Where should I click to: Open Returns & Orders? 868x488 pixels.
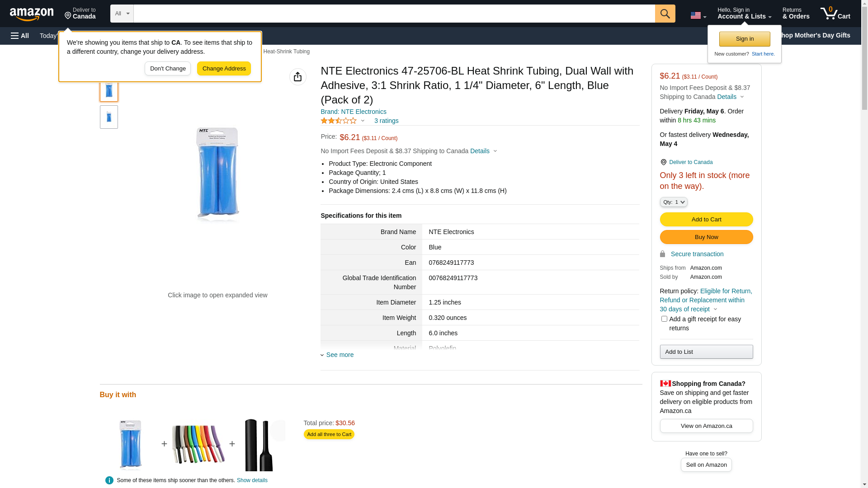(796, 14)
